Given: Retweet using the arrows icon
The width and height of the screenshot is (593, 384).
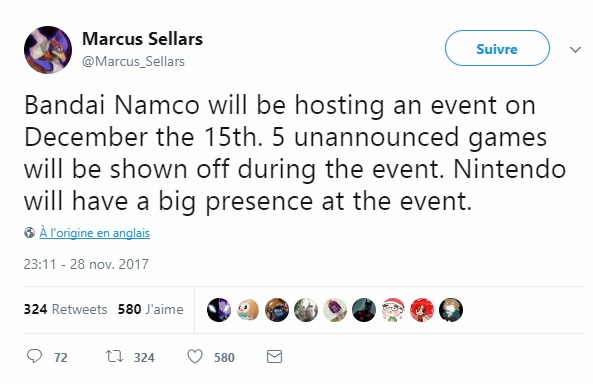Looking at the screenshot, I should click(x=114, y=356).
